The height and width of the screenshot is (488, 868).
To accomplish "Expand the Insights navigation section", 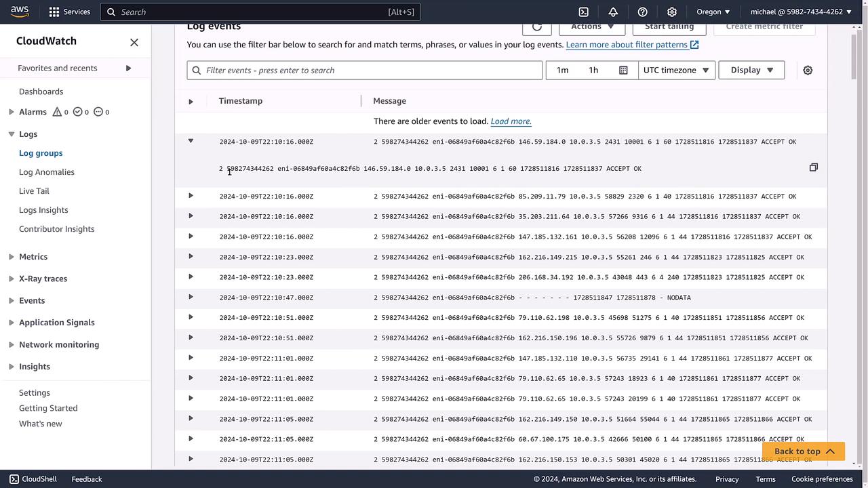I will [x=11, y=367].
